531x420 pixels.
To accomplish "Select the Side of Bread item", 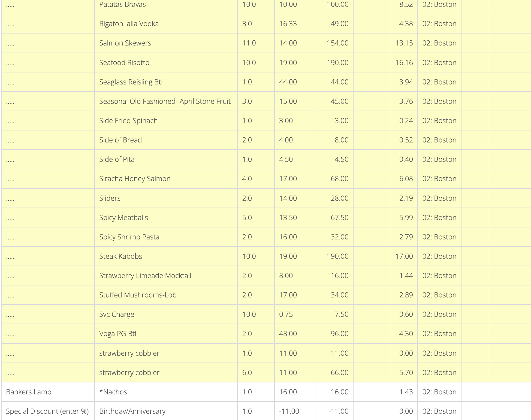I will [x=120, y=140].
